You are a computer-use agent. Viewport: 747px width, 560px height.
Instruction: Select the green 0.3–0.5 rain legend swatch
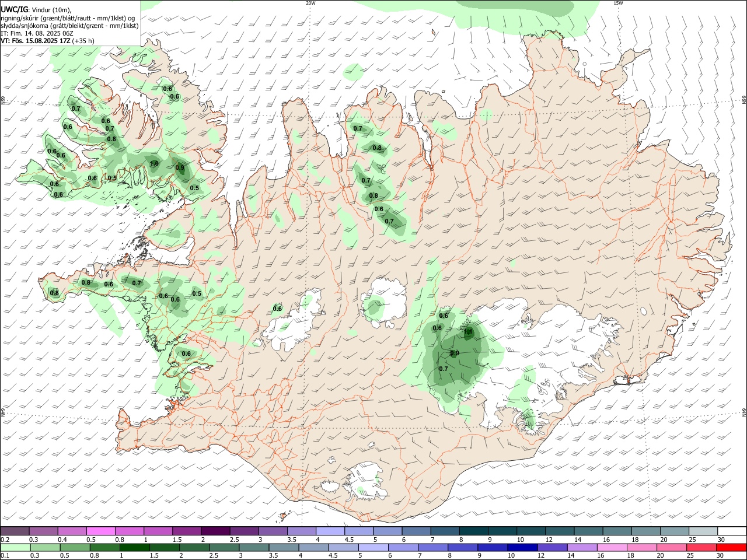click(x=44, y=548)
